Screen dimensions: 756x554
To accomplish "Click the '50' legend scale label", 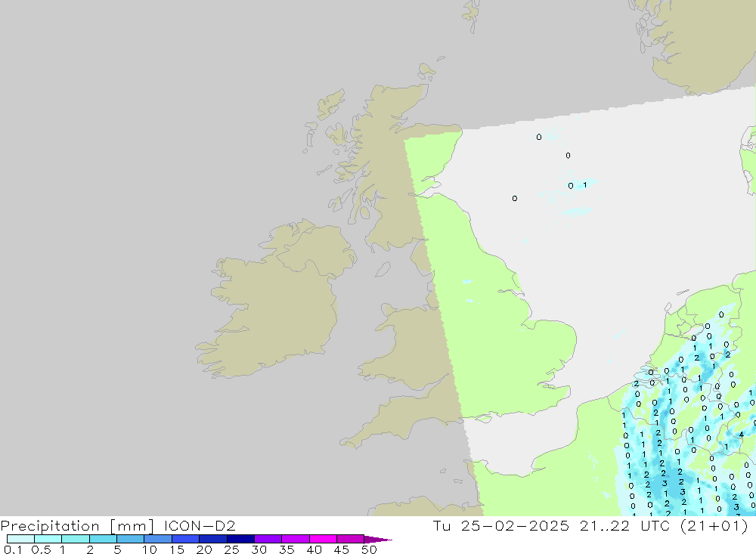I will 369,549.
